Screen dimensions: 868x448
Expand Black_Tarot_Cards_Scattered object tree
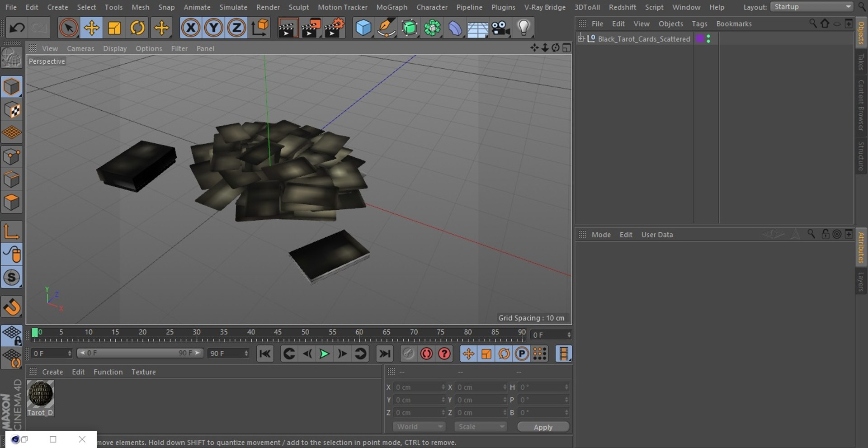click(581, 38)
